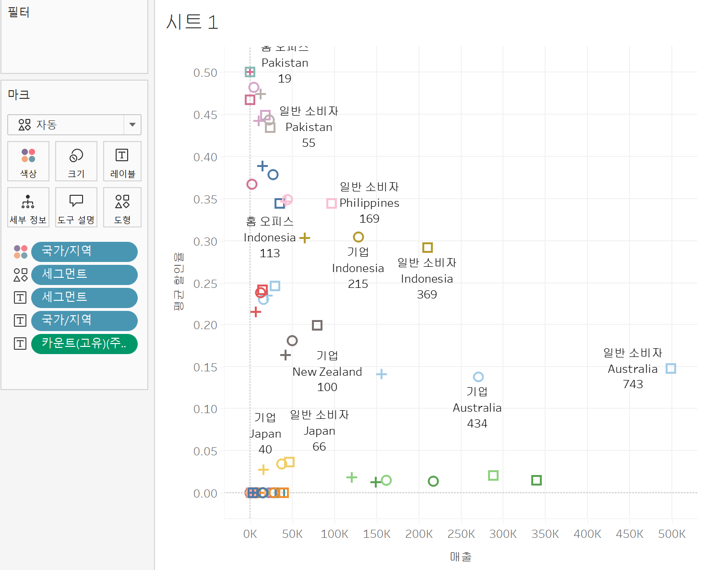Open the 도구 설명 (tooltip) mark card
Screen dimensions: 728x570
[x=76, y=207]
